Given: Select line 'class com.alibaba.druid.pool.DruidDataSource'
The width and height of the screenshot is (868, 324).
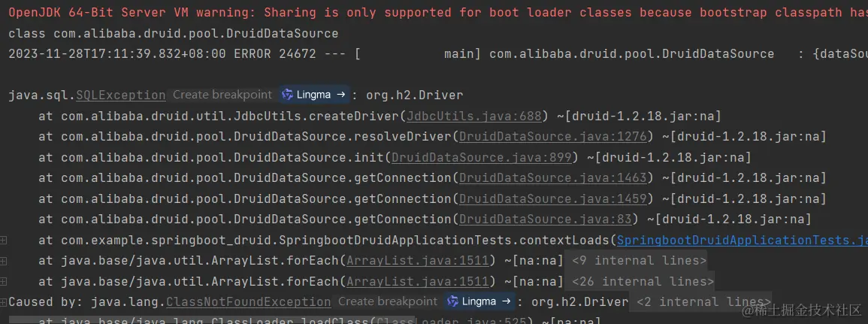Looking at the screenshot, I should [x=174, y=34].
